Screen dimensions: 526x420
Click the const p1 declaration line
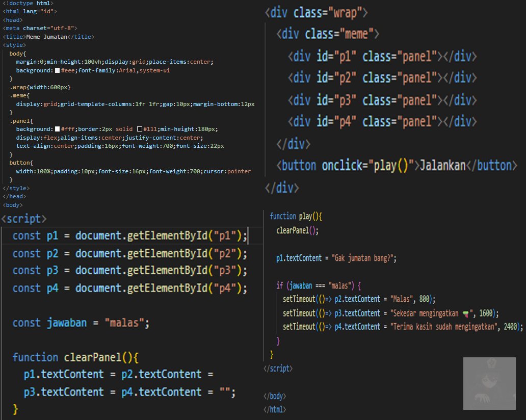[130, 235]
